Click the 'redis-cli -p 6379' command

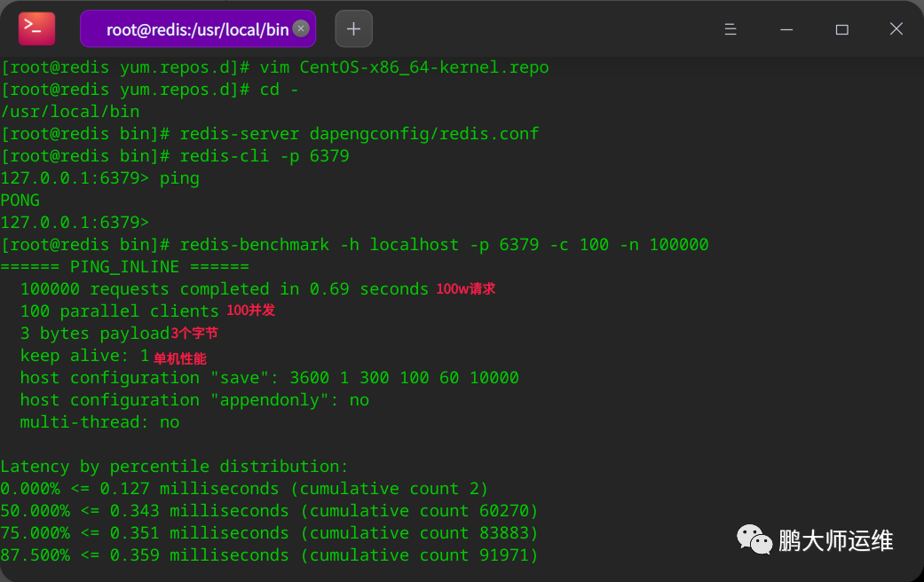175,156
